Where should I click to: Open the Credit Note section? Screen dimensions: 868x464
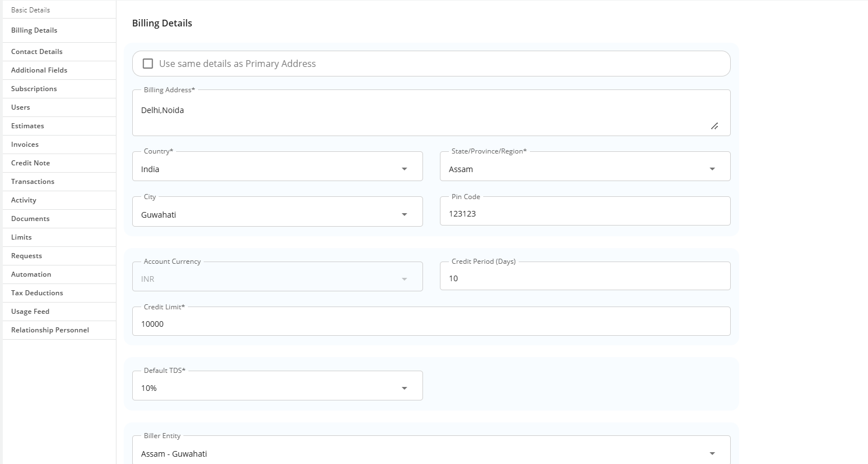pyautogui.click(x=30, y=163)
